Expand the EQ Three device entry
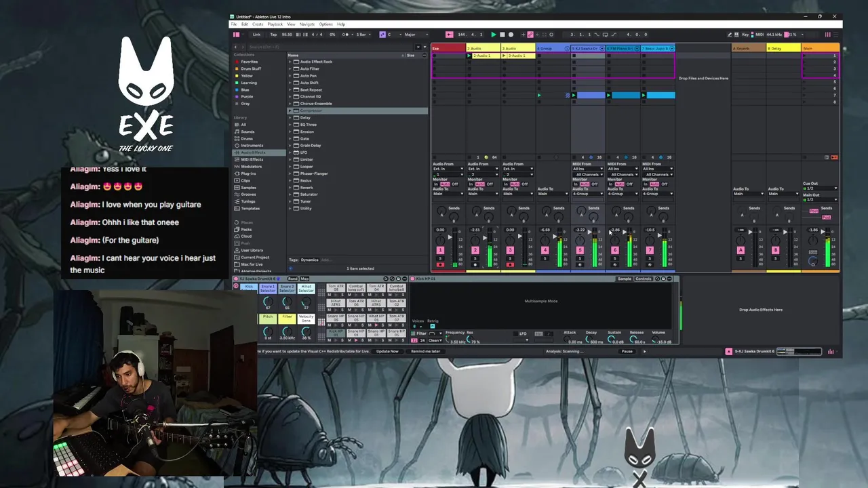The image size is (868, 488). pos(290,125)
